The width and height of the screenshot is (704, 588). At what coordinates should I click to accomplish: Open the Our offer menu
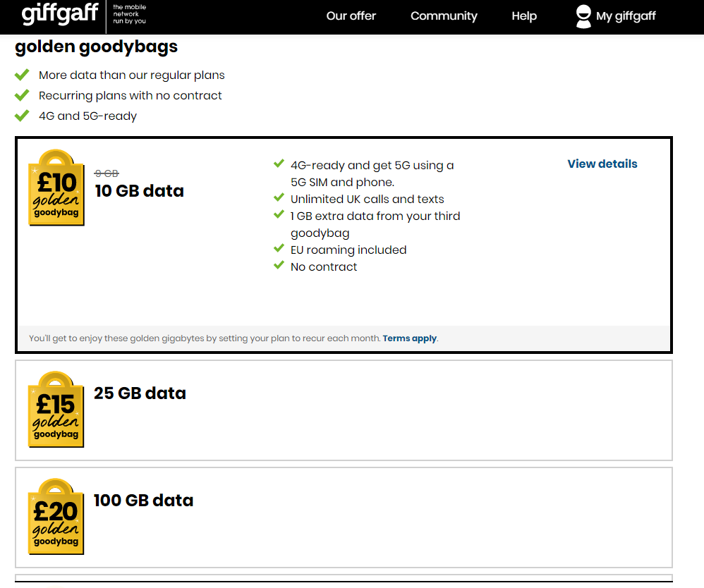(351, 16)
